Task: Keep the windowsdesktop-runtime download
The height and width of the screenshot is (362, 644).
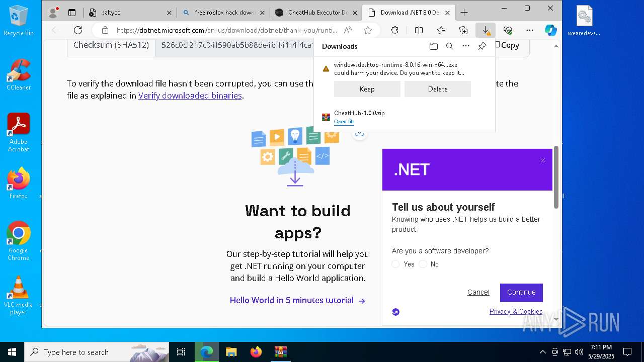Action: [x=367, y=89]
